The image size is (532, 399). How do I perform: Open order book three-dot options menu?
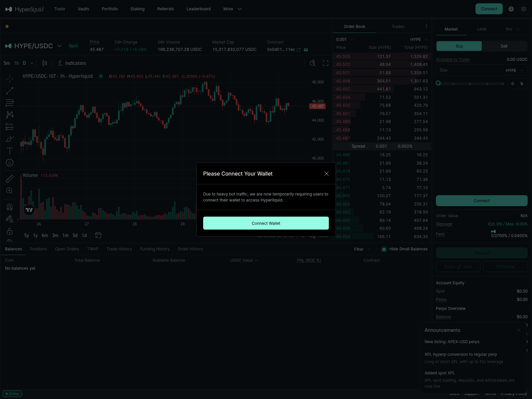pyautogui.click(x=426, y=26)
